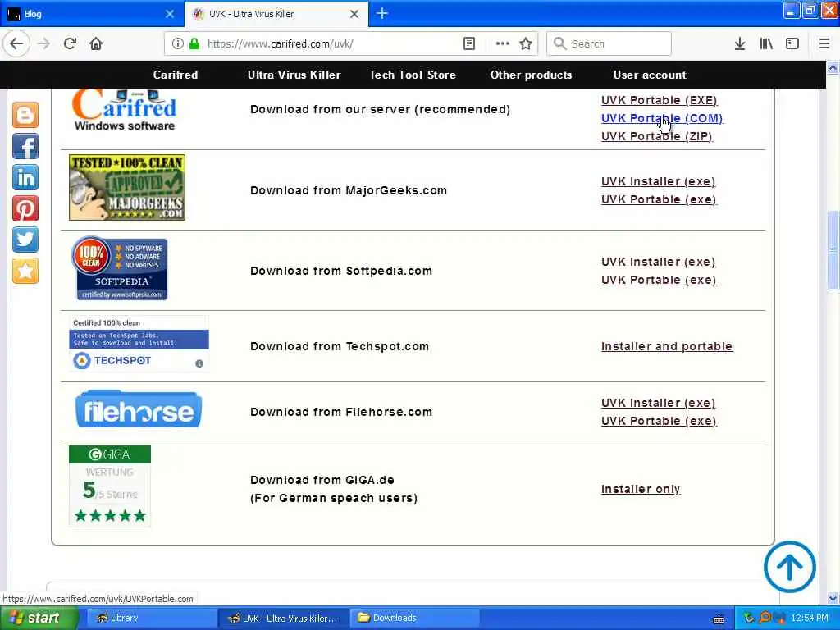Viewport: 840px width, 630px height.
Task: View the green padlock connection details
Action: (x=194, y=44)
